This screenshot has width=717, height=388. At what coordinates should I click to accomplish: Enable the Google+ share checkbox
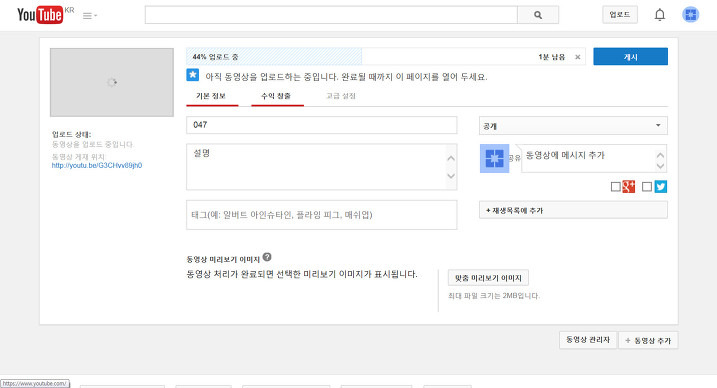pos(616,186)
